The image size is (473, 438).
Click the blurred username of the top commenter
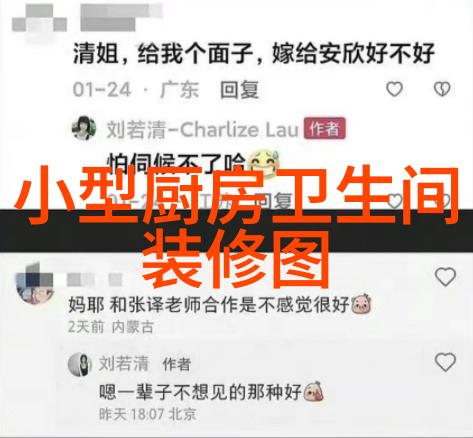121,16
